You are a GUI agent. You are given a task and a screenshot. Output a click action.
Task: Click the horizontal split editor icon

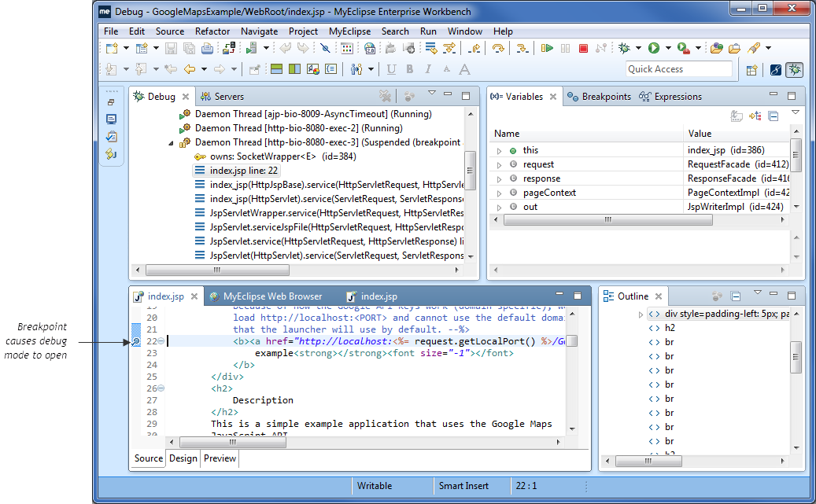276,69
